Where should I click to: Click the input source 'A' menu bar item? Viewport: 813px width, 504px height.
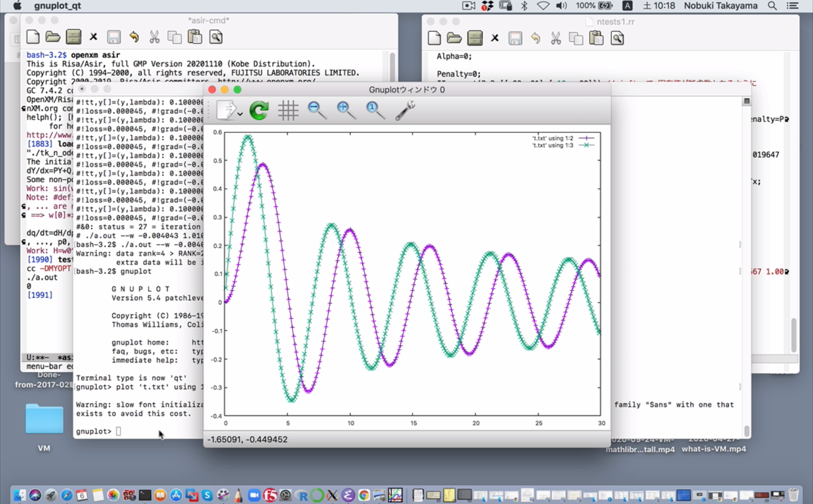click(627, 6)
